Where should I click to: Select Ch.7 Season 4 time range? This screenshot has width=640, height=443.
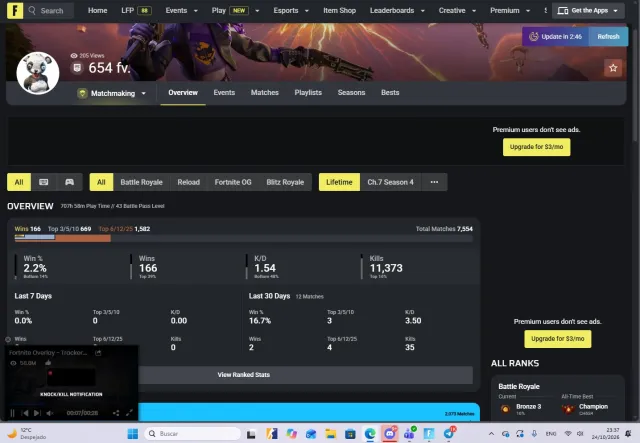point(391,182)
